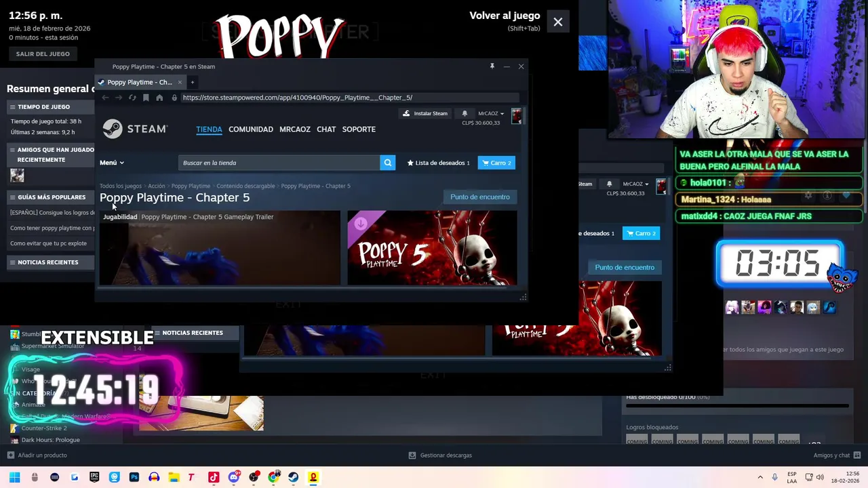Click the Buscar en la tienda field

[x=279, y=163]
